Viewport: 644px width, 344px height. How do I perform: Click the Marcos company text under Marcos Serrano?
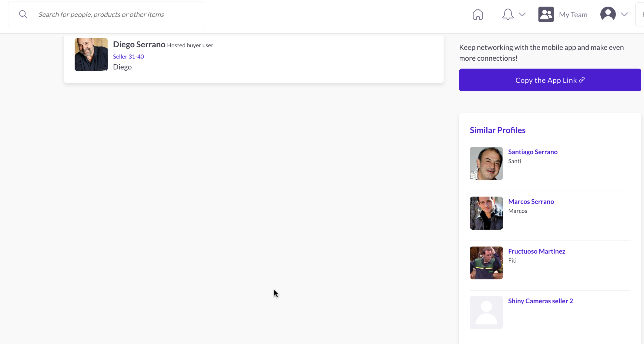click(518, 211)
